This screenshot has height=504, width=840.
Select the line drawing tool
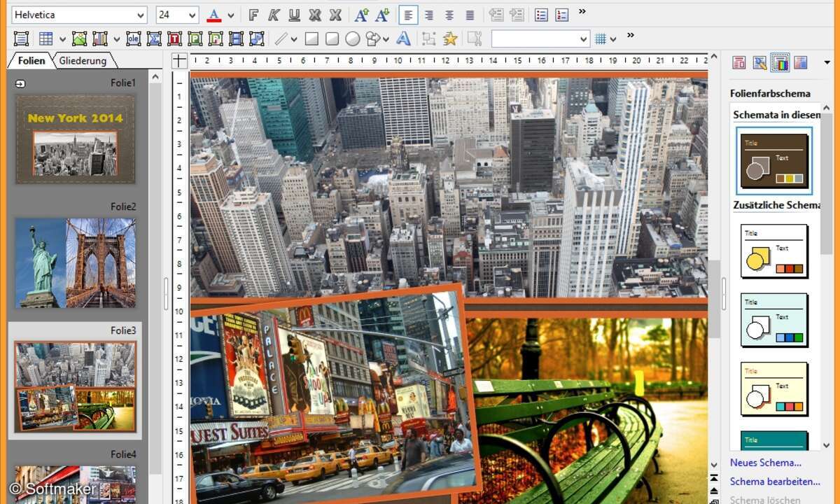point(281,39)
